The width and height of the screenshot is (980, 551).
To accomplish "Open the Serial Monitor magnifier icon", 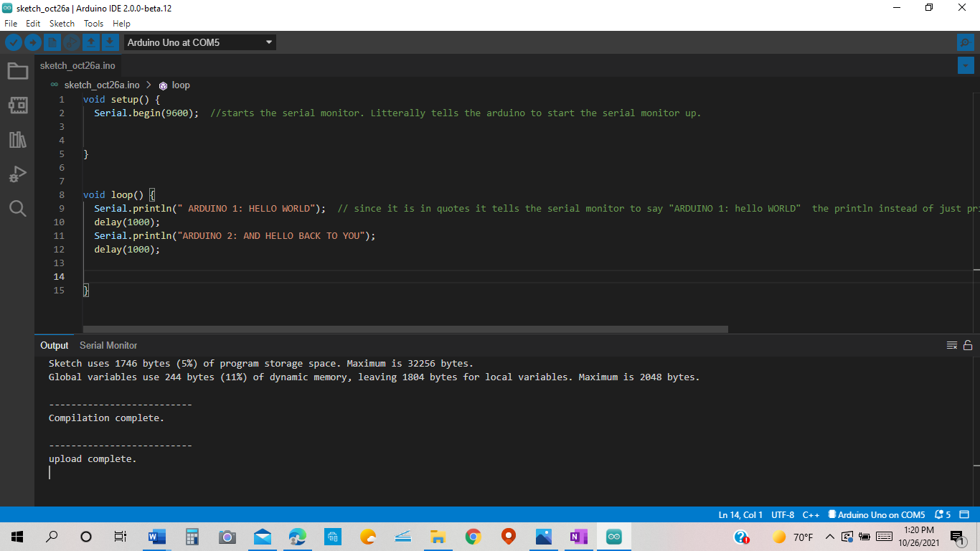I will (964, 42).
